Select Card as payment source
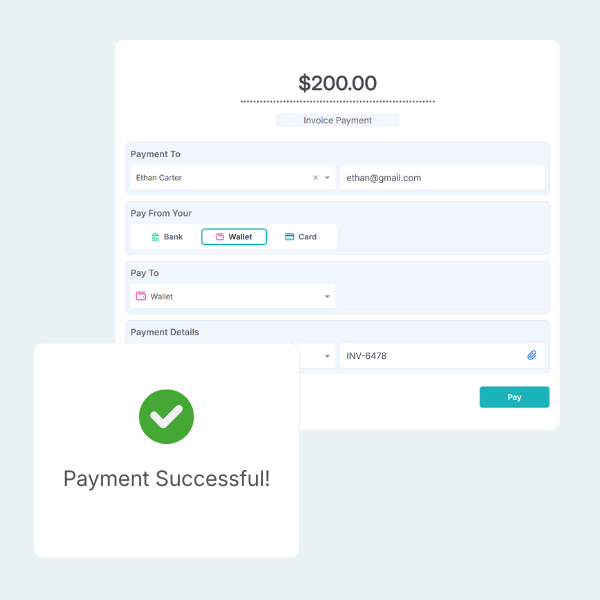 point(301,237)
